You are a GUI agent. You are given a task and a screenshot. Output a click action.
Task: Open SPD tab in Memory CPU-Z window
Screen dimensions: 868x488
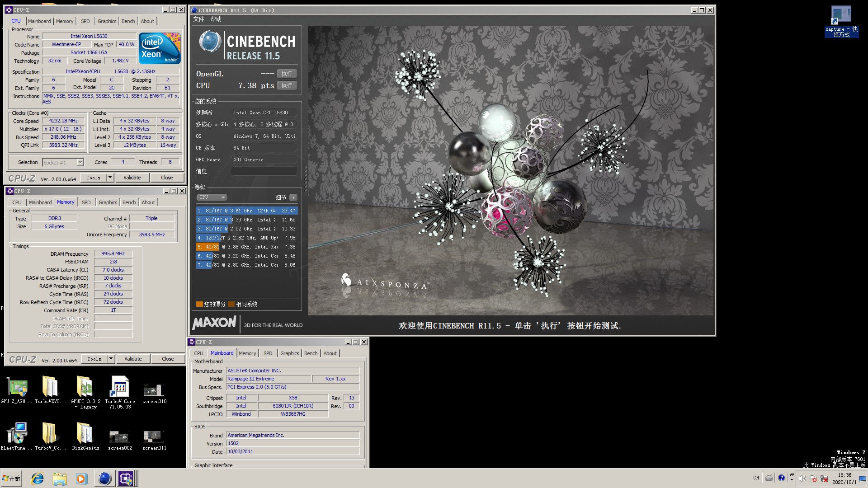tap(86, 202)
